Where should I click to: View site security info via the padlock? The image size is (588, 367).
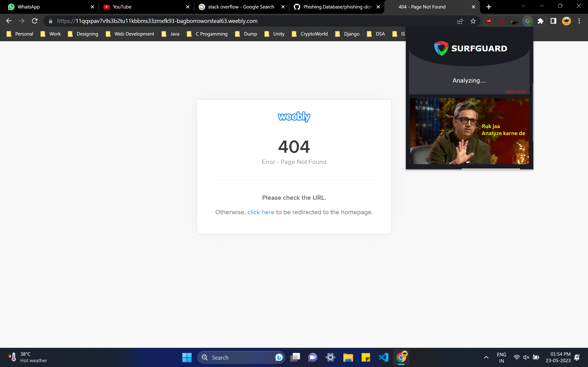click(51, 21)
